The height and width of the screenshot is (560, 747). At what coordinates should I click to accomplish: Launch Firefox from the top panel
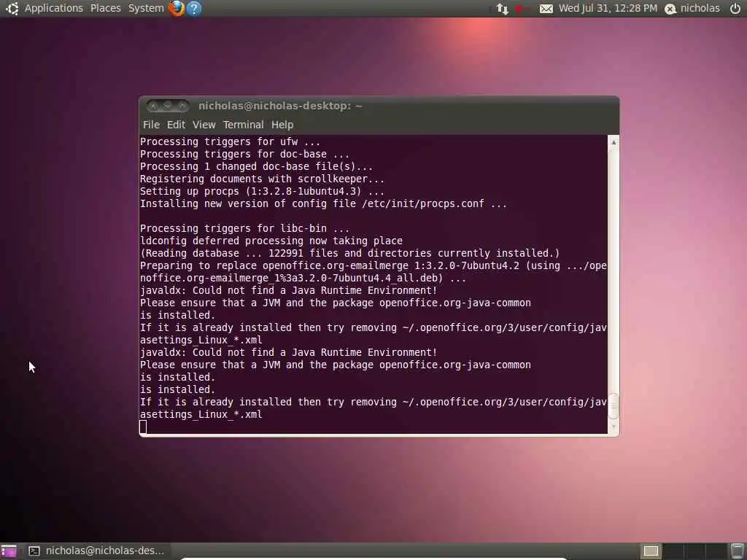(177, 9)
